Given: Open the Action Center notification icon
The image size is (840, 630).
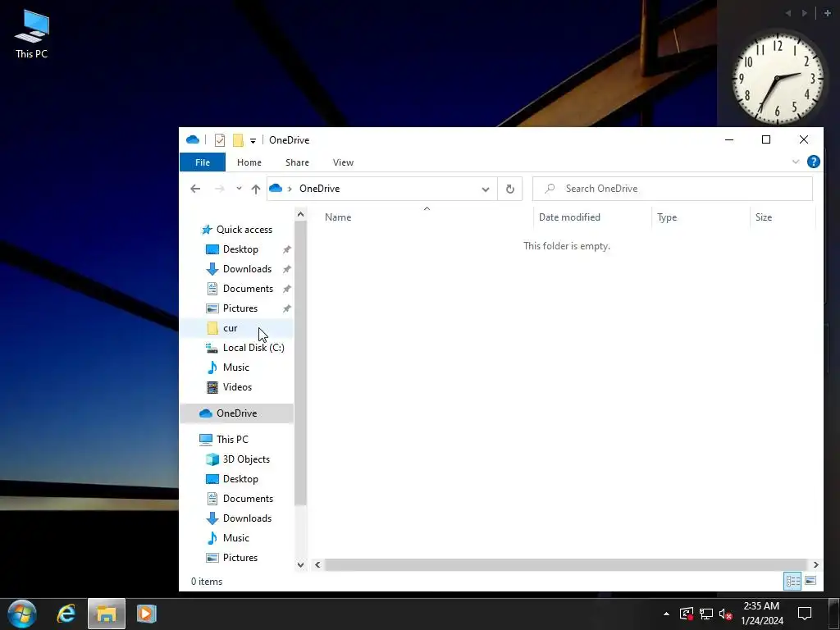Looking at the screenshot, I should [x=805, y=614].
